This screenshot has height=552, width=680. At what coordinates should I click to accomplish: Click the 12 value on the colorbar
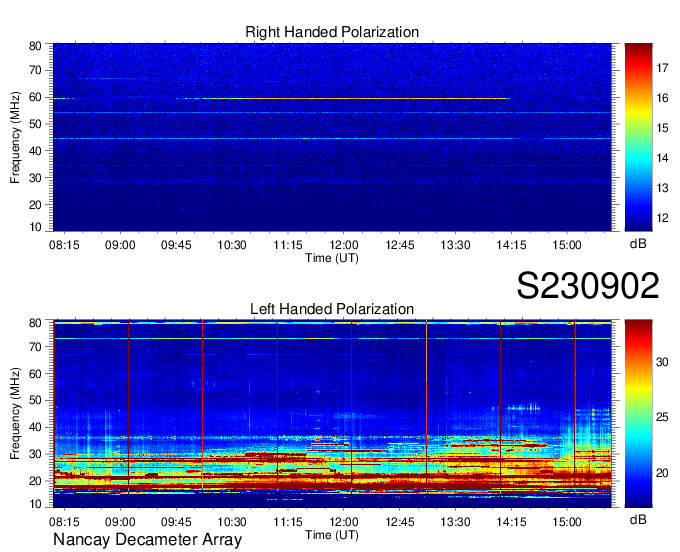click(662, 218)
